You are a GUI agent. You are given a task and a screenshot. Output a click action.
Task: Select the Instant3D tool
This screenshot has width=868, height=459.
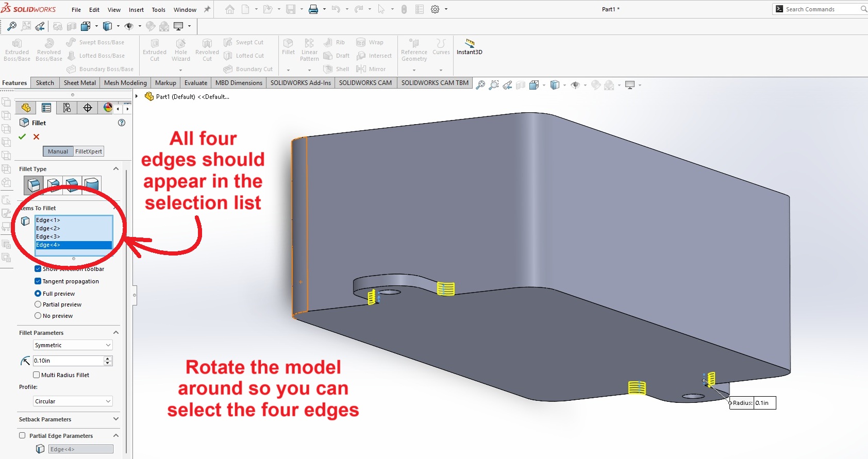tap(469, 47)
